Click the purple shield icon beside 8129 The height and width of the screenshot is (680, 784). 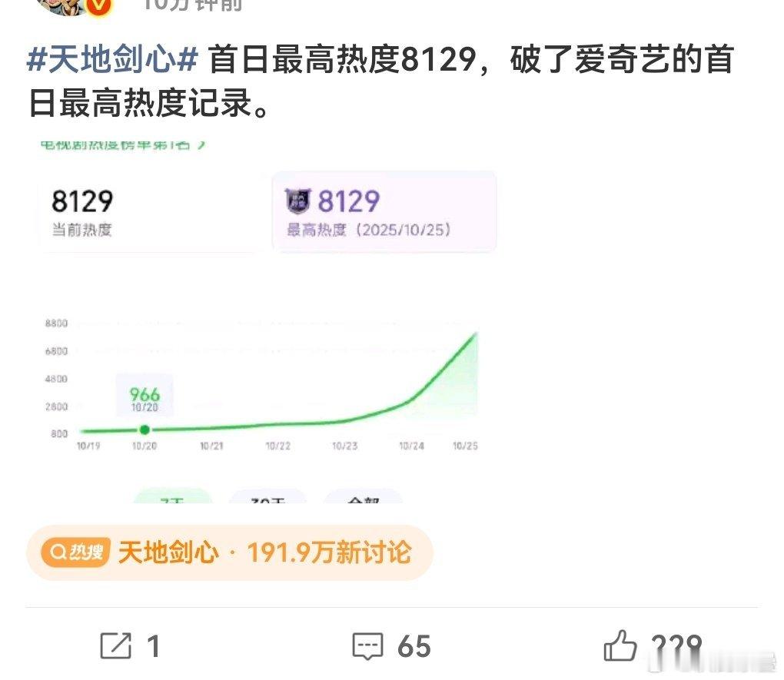(x=298, y=201)
